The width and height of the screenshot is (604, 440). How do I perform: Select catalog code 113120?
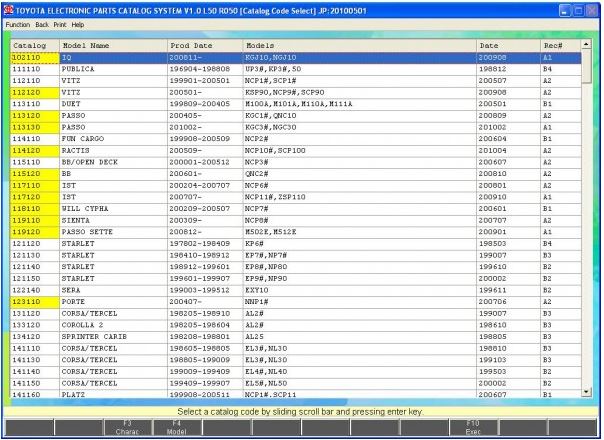(35, 116)
